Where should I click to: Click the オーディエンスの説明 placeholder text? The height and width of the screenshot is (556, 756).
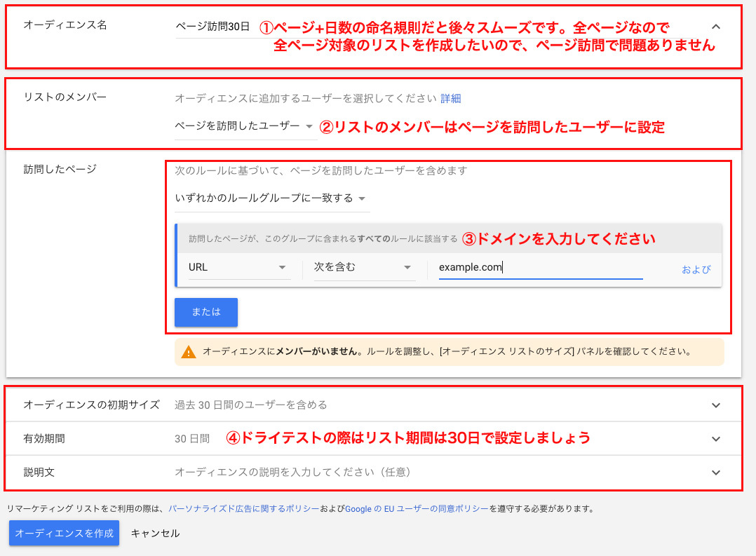point(292,473)
